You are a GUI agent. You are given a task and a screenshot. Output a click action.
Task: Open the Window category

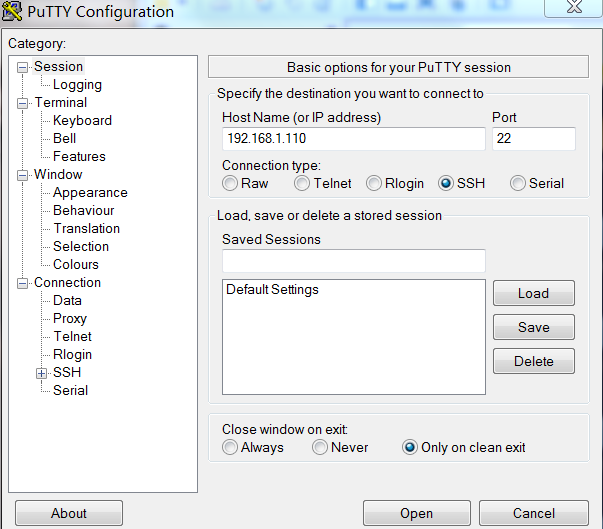click(58, 175)
